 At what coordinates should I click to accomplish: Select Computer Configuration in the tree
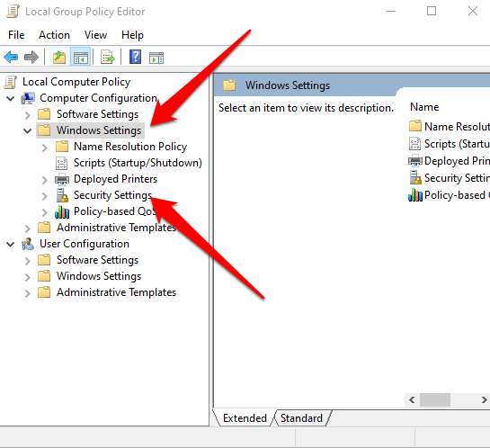click(98, 98)
